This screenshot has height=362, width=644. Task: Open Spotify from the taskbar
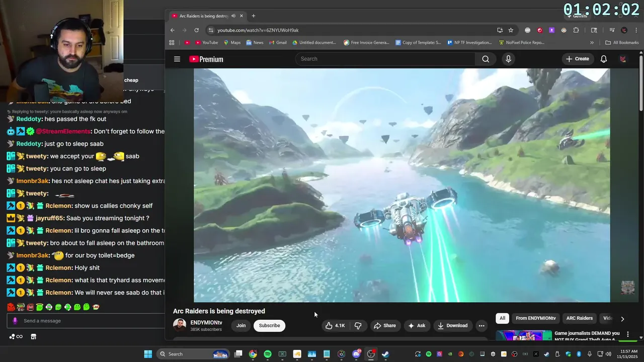268,354
